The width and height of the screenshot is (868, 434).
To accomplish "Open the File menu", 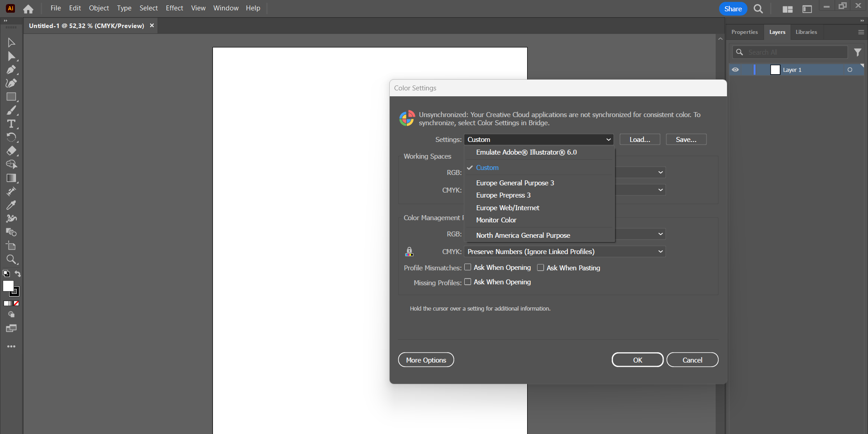I will 56,8.
